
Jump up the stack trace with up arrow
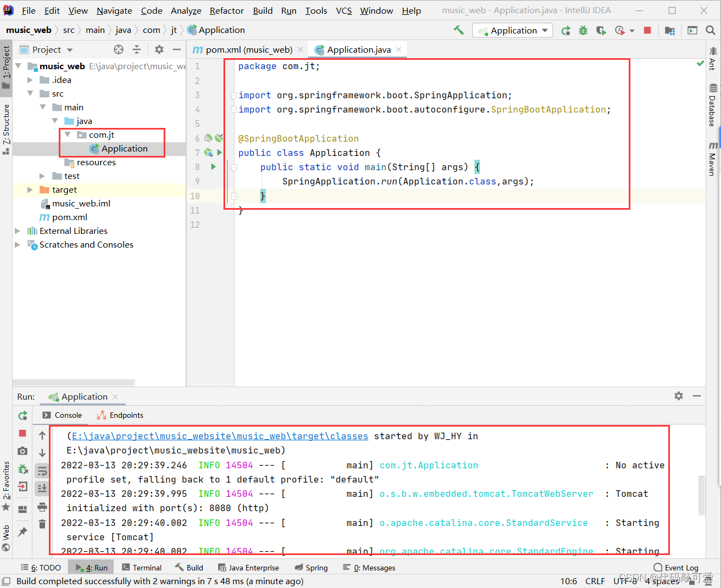(x=42, y=435)
